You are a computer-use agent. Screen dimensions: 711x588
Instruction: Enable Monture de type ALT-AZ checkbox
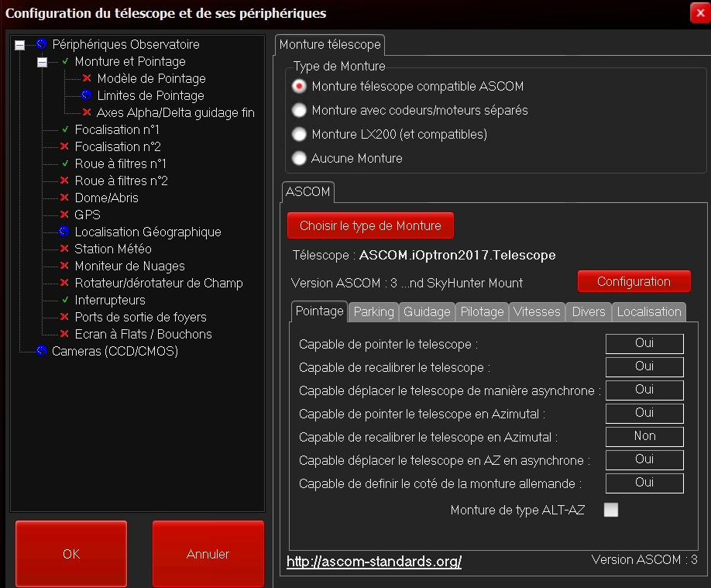click(x=611, y=510)
